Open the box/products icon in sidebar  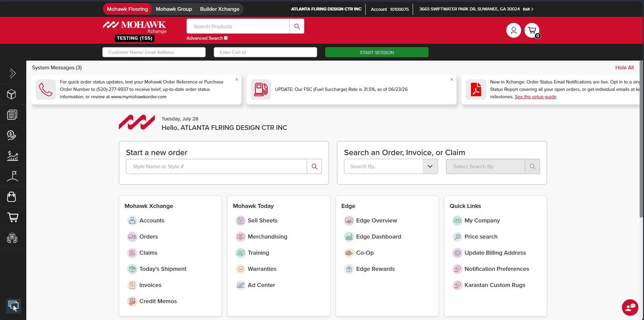12,94
